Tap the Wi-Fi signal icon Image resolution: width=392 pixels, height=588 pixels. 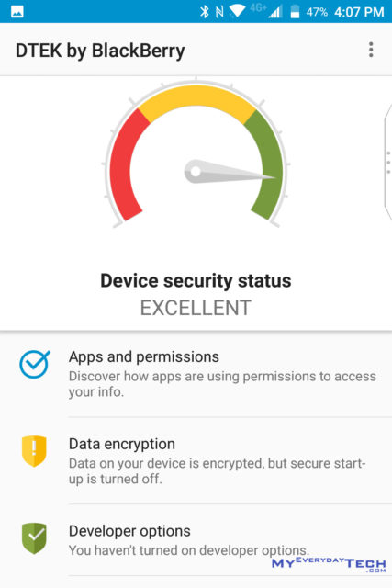pyautogui.click(x=237, y=11)
